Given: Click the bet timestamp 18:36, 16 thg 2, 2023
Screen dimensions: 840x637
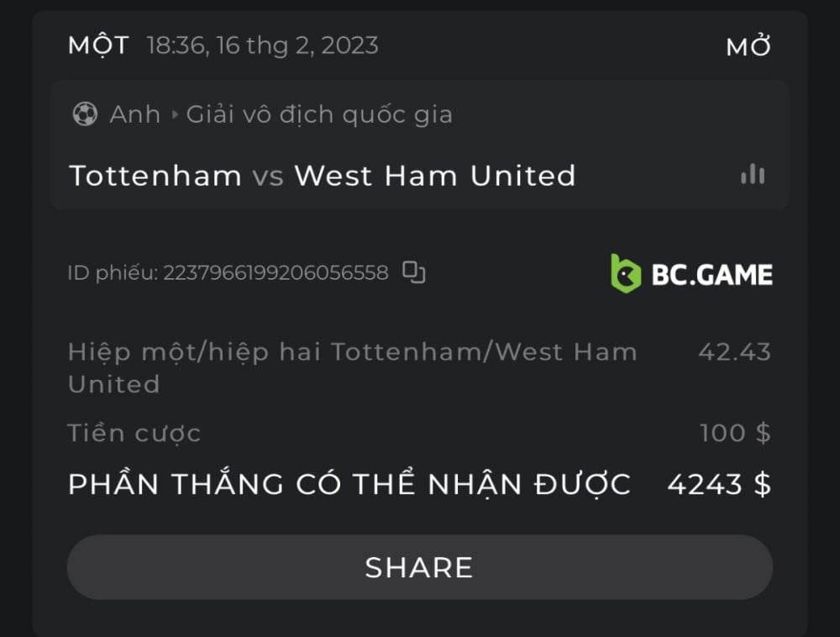Looking at the screenshot, I should pos(262,45).
